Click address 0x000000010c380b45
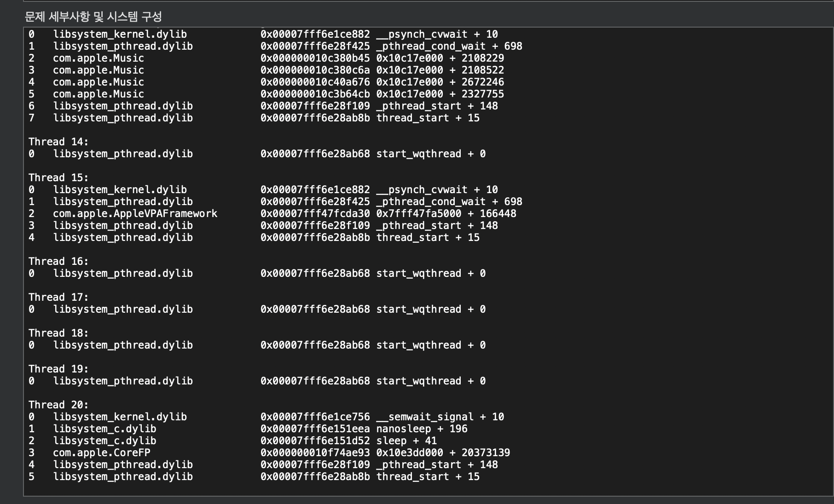Image resolution: width=834 pixels, height=504 pixels. pos(315,58)
